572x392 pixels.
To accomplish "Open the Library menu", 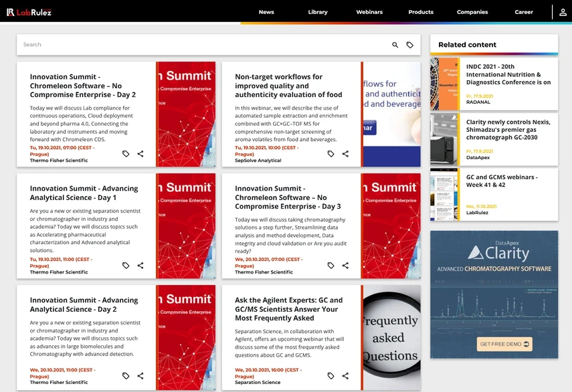I will 318,12.
